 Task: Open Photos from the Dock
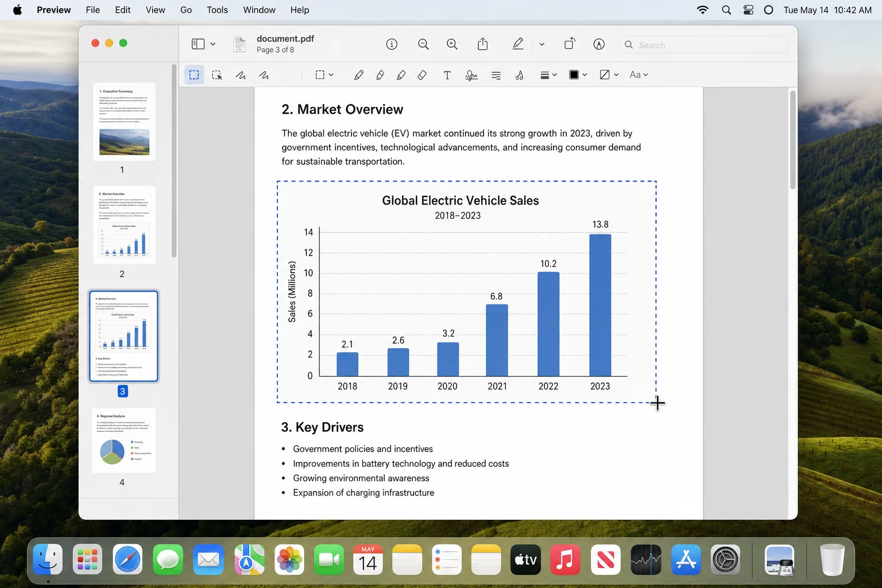289,560
